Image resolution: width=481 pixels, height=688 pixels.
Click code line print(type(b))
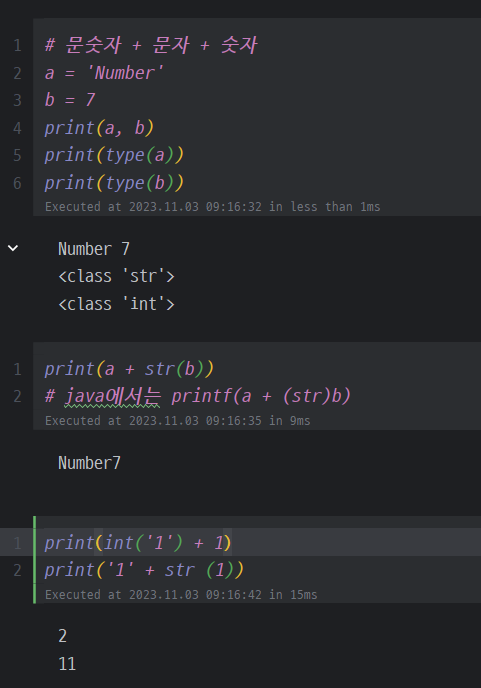point(114,183)
